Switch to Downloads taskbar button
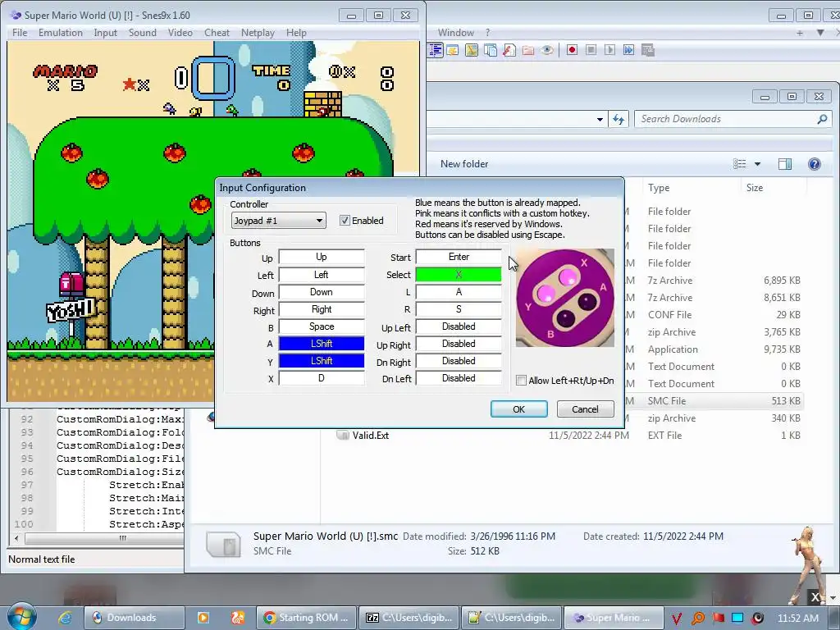Screen dimensions: 840x630 click(135, 618)
